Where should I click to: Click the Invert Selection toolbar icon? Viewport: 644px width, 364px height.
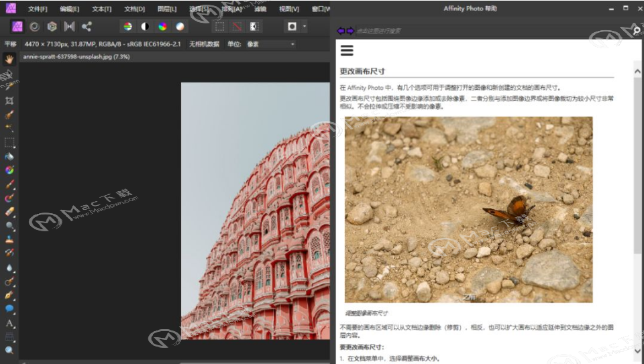click(x=254, y=27)
